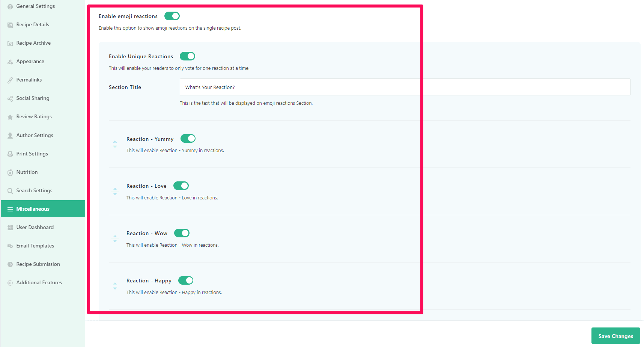Click the Recipe Submission icon
This screenshot has width=644, height=347.
10,264
